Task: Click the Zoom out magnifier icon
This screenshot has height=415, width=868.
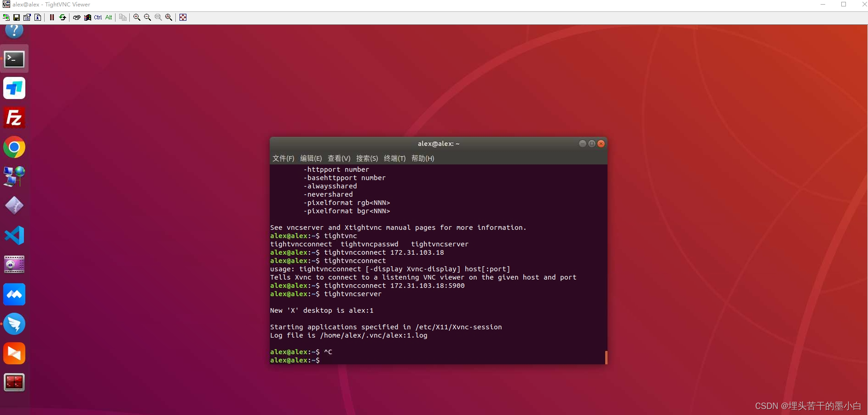Action: pos(147,18)
